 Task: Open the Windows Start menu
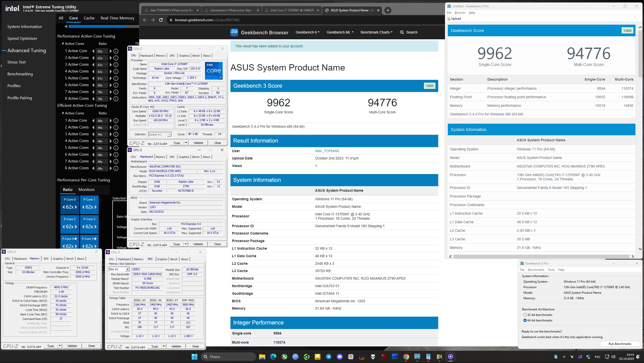click(x=194, y=356)
